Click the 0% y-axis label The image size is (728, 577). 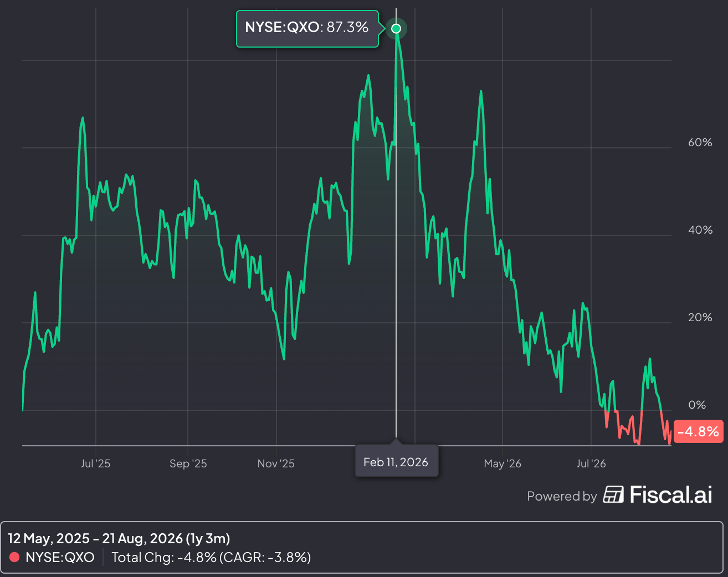697,405
